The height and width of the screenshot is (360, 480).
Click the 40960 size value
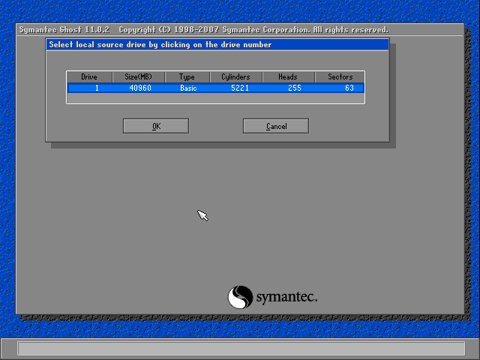(x=140, y=88)
